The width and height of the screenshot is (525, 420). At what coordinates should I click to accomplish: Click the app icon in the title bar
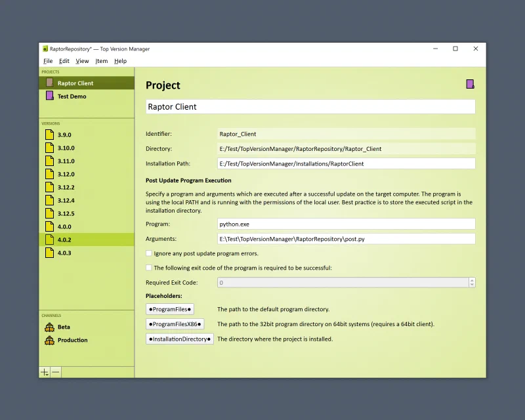point(45,49)
